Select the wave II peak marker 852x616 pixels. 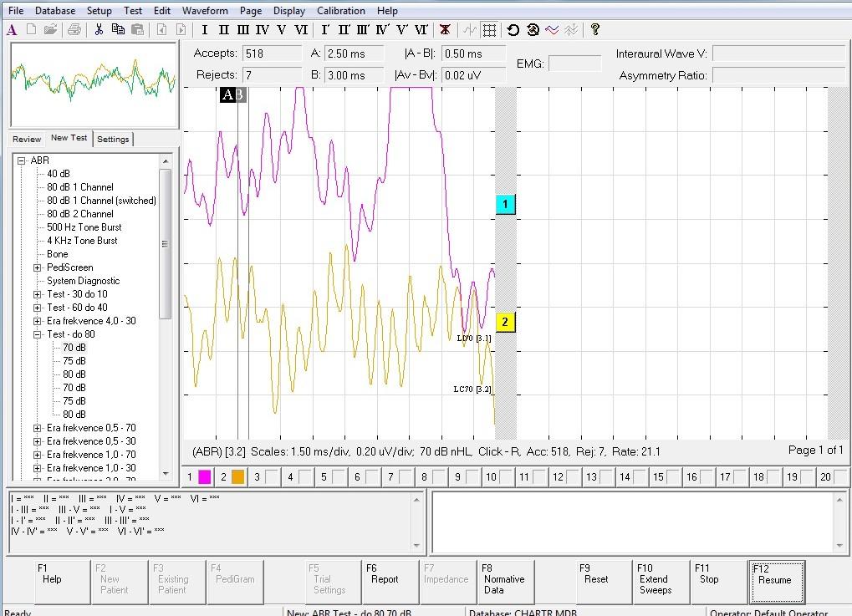pyautogui.click(x=223, y=30)
